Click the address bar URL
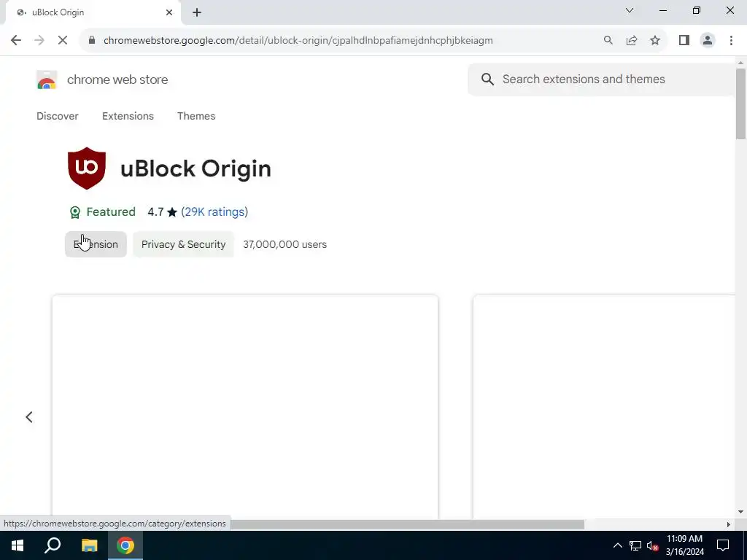This screenshot has height=560, width=747. 298,41
